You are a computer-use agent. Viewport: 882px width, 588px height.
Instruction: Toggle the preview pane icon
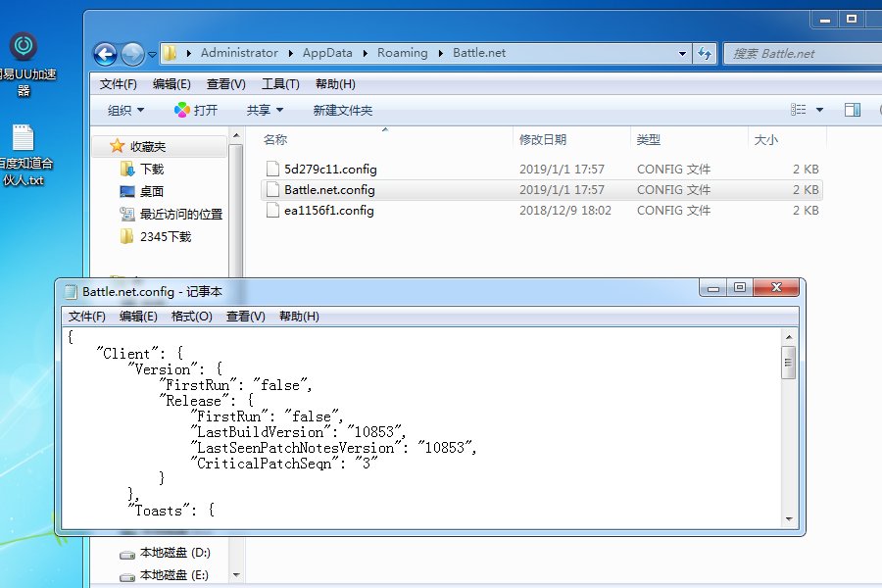[x=852, y=110]
